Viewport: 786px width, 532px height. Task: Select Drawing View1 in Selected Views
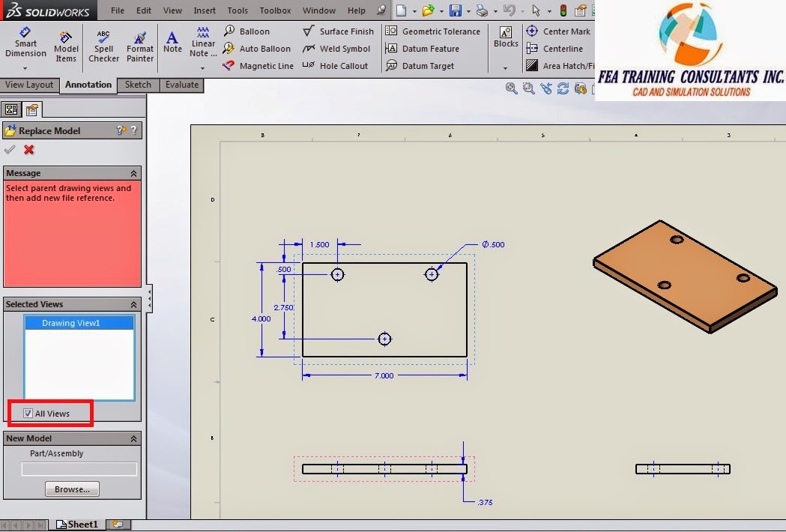click(x=79, y=323)
